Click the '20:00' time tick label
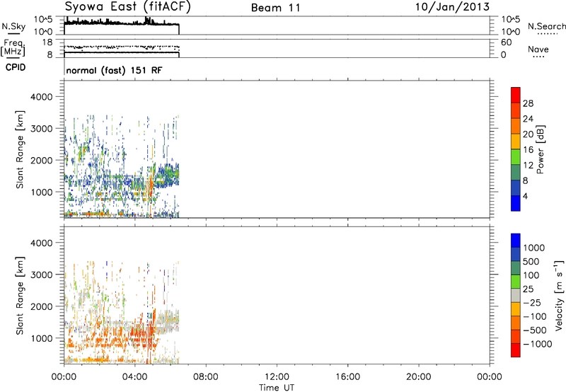566x392 pixels. [x=419, y=377]
